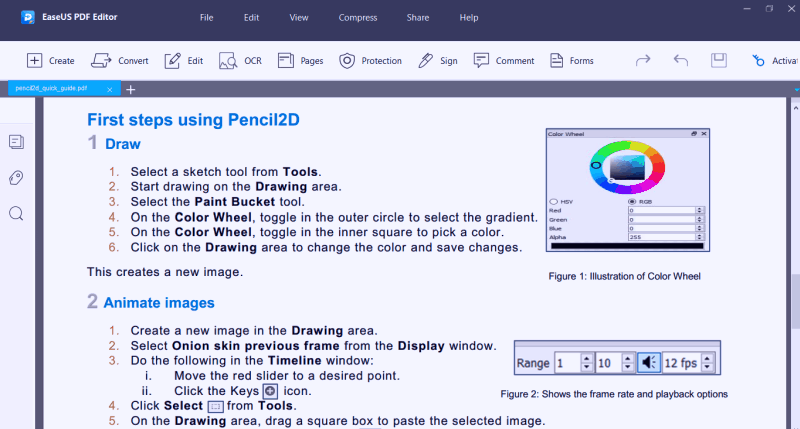Click the vertical scrollbar thumb
The width and height of the screenshot is (800, 429).
pos(795,302)
